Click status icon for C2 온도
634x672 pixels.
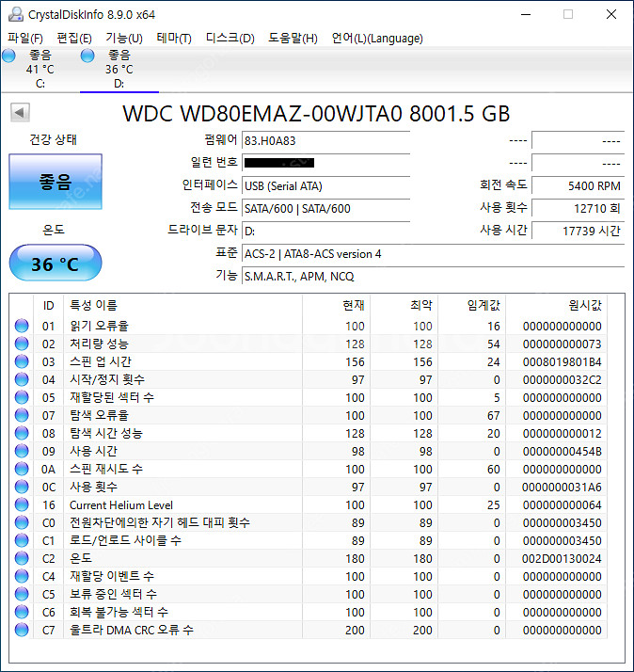click(22, 558)
